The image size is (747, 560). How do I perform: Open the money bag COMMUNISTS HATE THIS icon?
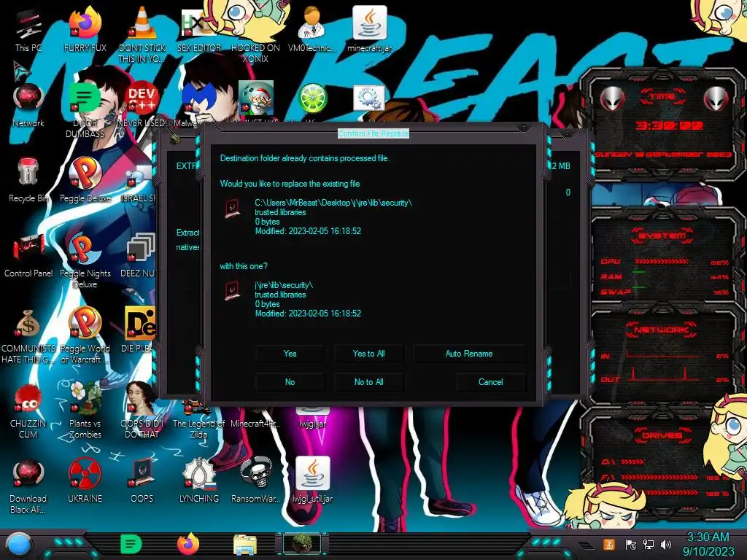28,335
